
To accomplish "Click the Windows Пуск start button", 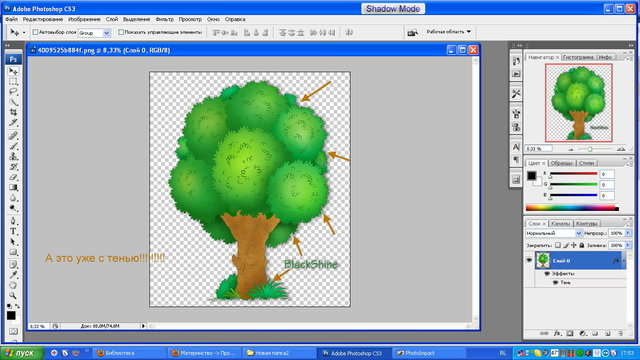I will click(x=22, y=353).
